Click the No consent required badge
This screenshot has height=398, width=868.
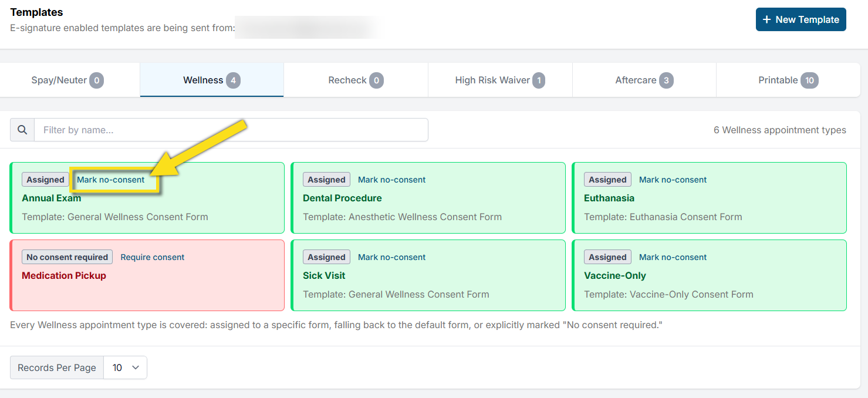point(67,257)
